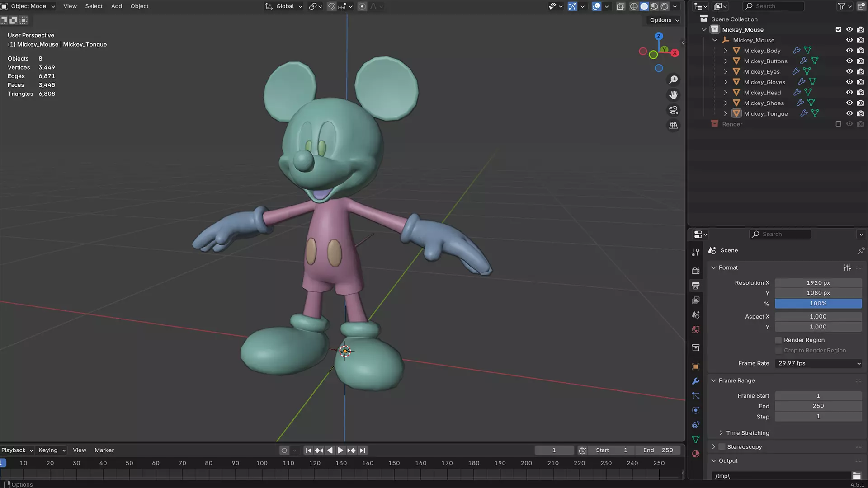Viewport: 868px width, 488px height.
Task: Switch to rendered viewport shading
Action: coord(665,6)
